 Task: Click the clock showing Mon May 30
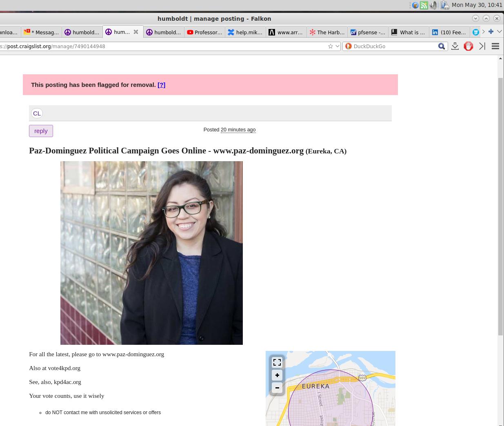pos(477,5)
